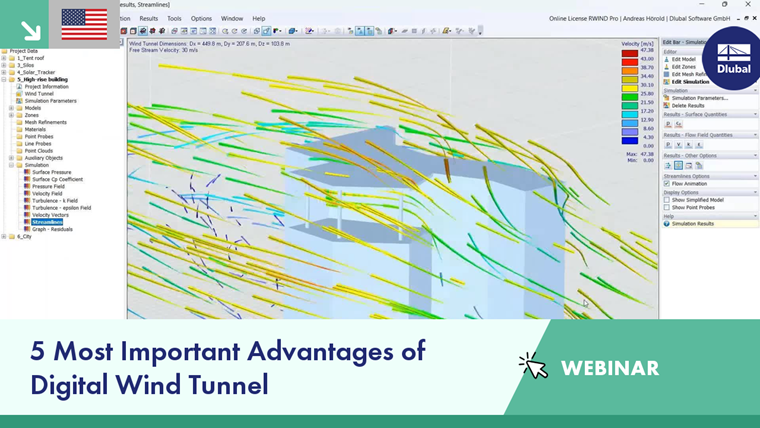Open the Simulation Results help link
The image size is (760, 428).
[693, 224]
